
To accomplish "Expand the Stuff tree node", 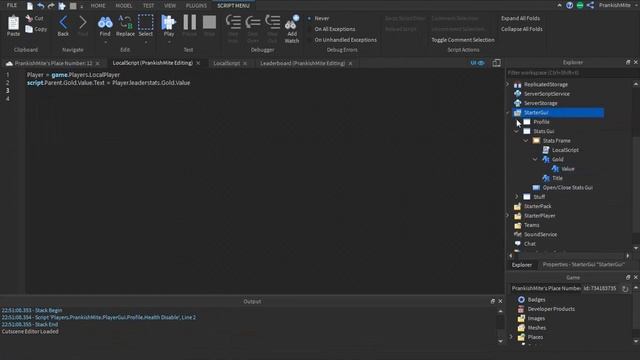I will pos(517,197).
